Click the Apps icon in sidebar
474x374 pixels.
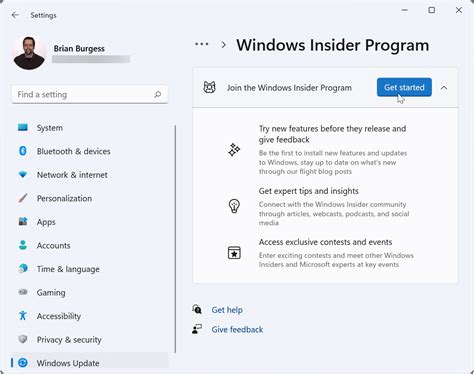tap(23, 221)
